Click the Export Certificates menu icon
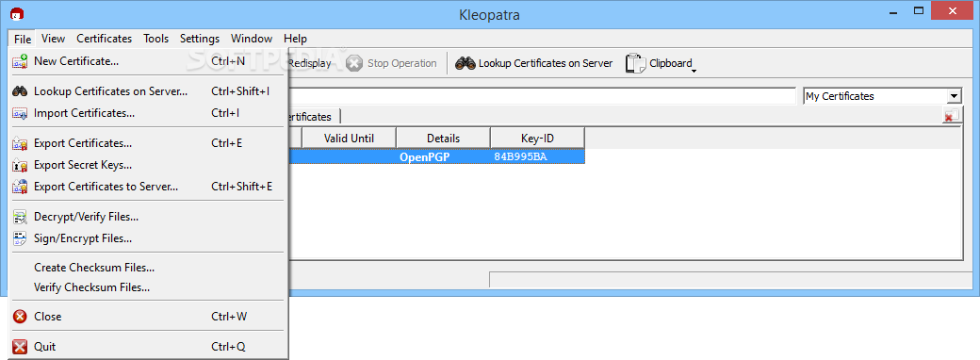This screenshot has width=980, height=360. tap(20, 144)
